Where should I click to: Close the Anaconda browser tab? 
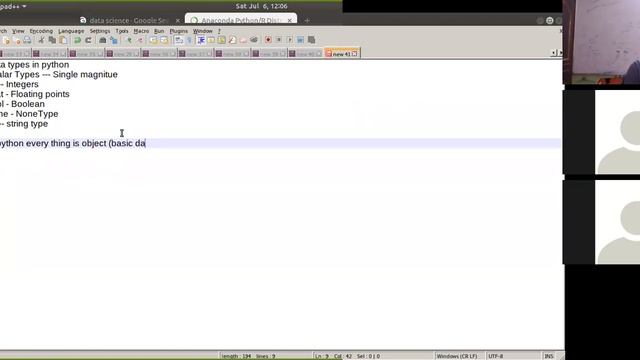click(x=289, y=20)
